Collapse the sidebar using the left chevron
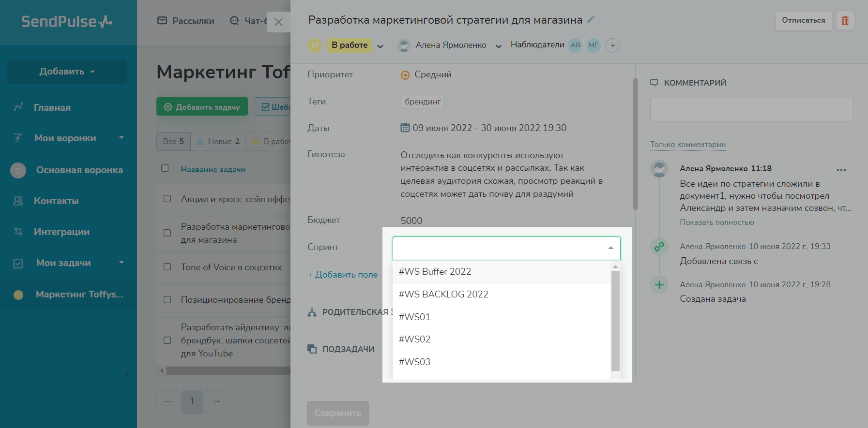 point(127,373)
